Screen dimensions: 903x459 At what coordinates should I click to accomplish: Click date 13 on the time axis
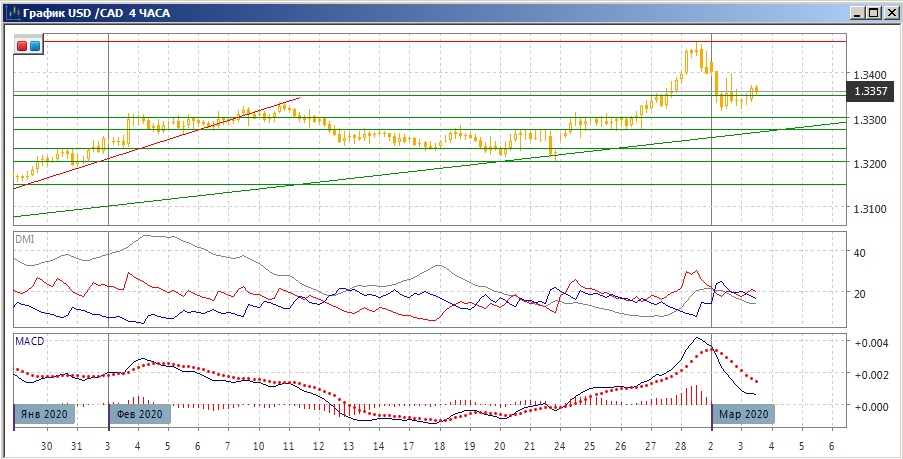click(x=347, y=445)
